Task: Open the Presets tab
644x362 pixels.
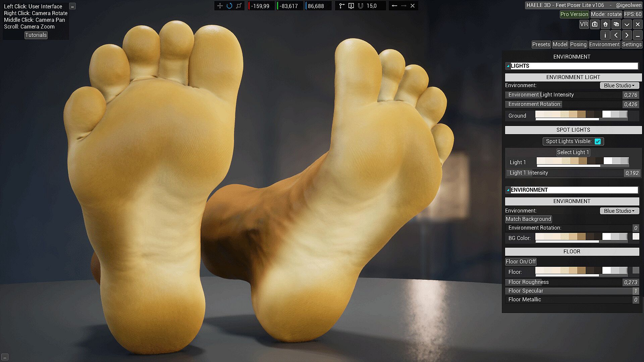Action: [541, 44]
